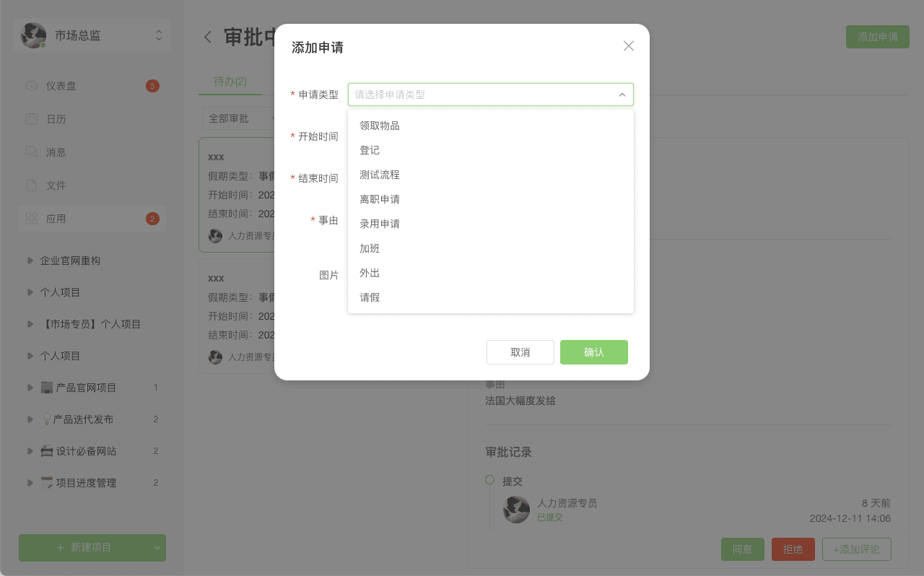Image resolution: width=924 pixels, height=576 pixels.
Task: Expand the 产品迭代发布 project triangle
Action: (x=30, y=419)
